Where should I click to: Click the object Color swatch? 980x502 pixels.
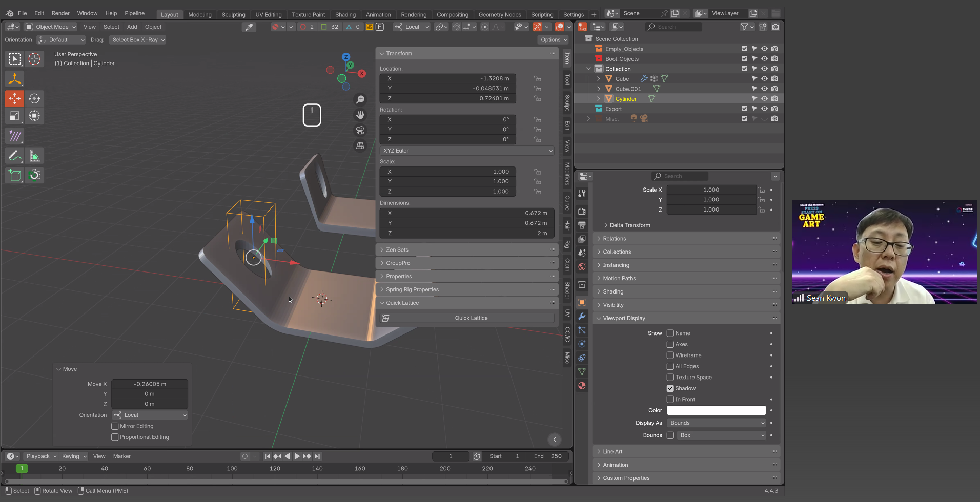pos(716,410)
